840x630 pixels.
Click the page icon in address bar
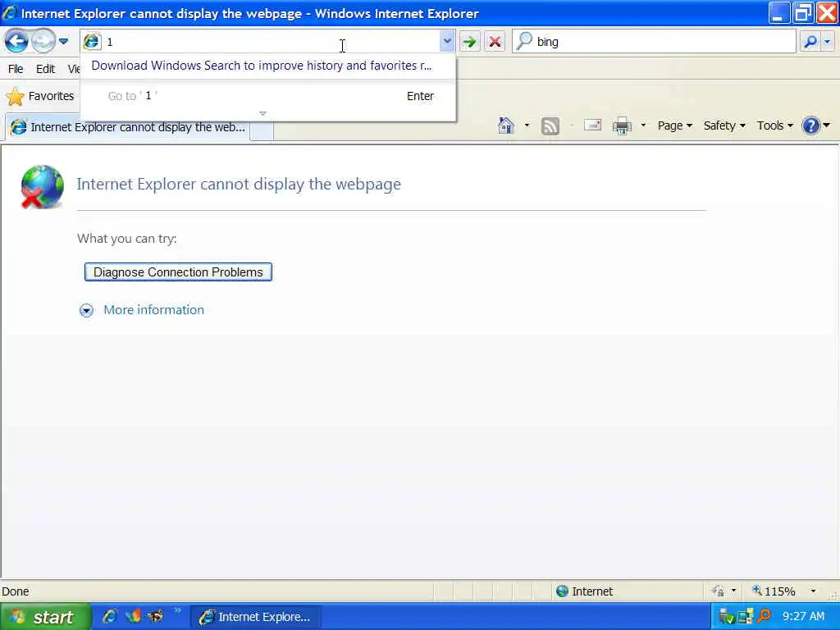[92, 41]
